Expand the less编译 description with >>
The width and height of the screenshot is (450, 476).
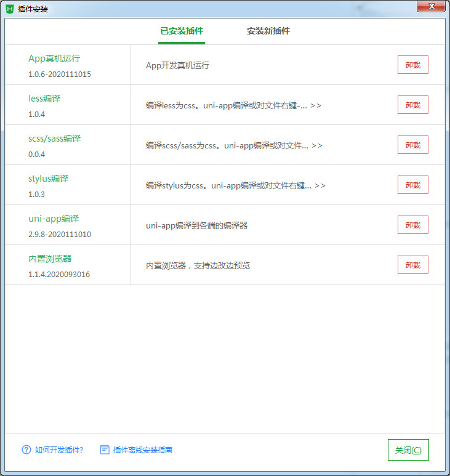click(x=316, y=105)
